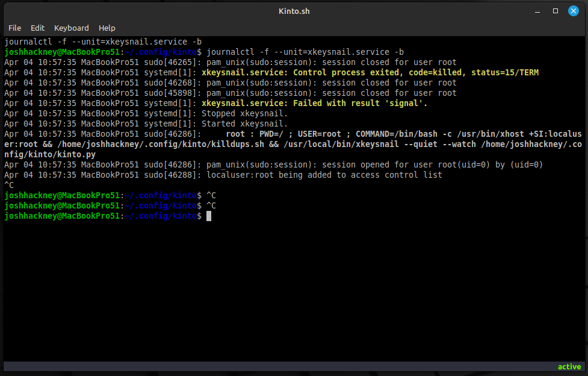Screen dimensions: 588x376
Task: Click the blue circular close icon
Action: pos(572,10)
